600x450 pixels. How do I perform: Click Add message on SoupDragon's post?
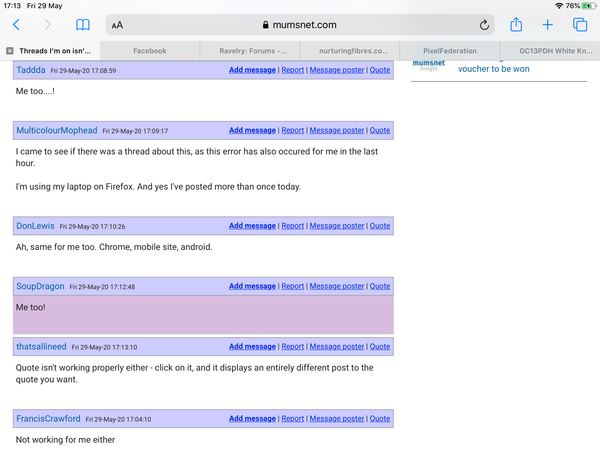[x=252, y=287]
